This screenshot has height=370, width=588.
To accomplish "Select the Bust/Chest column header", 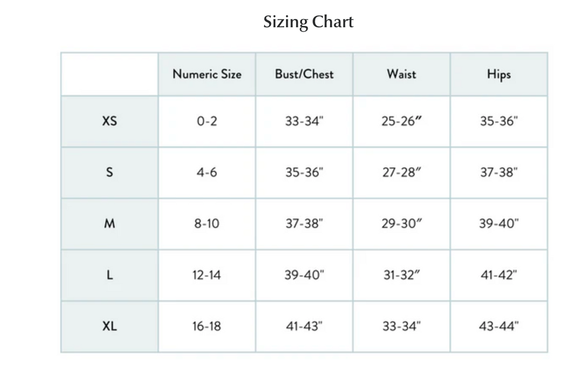I will point(304,74).
